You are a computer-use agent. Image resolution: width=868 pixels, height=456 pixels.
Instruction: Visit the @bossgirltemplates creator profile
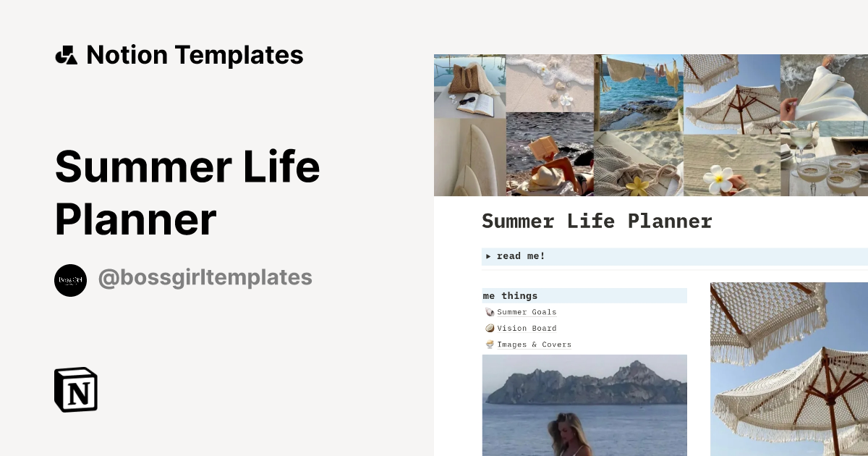point(205,278)
